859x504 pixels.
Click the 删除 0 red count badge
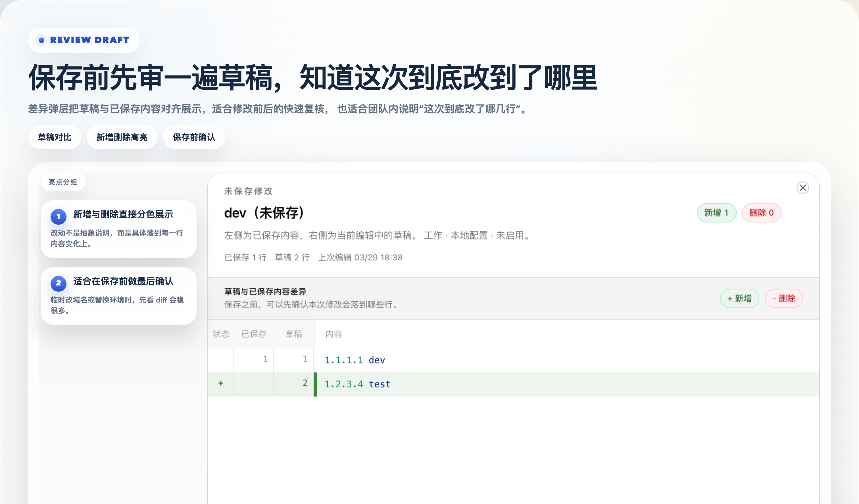click(x=761, y=213)
